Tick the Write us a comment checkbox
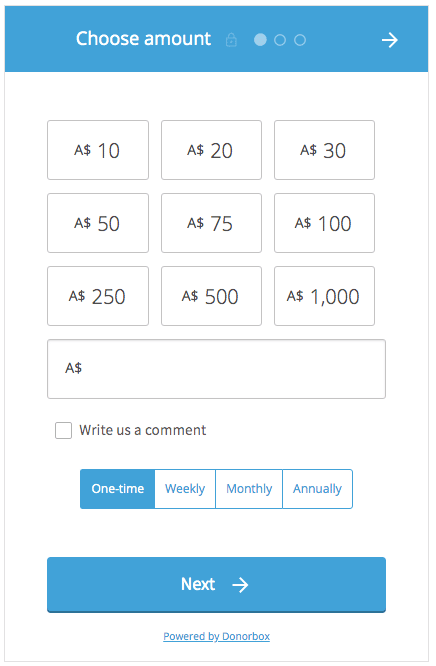 (x=63, y=430)
